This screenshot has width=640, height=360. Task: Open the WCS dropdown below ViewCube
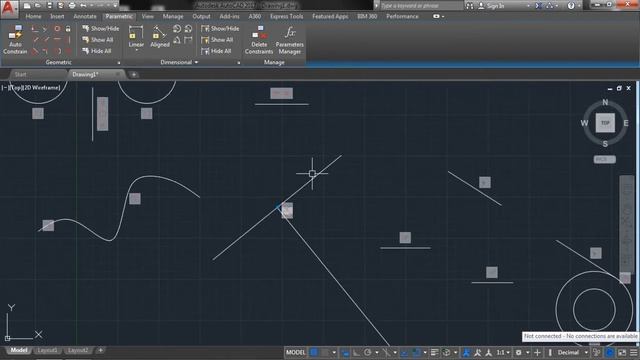pyautogui.click(x=604, y=159)
